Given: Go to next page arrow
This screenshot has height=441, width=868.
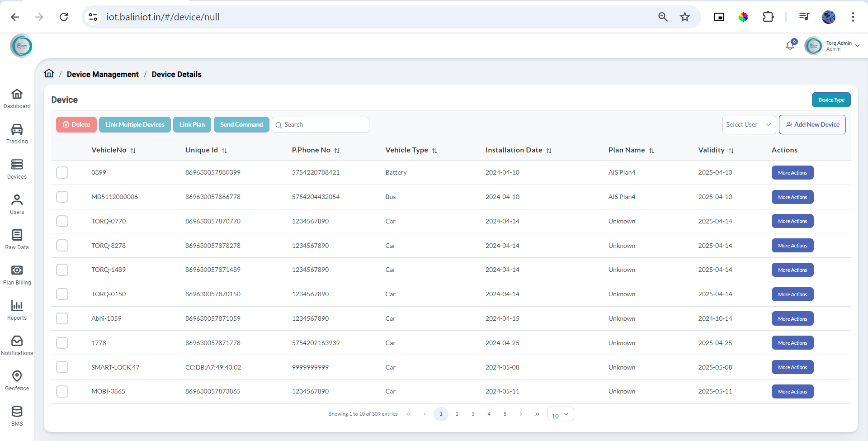Looking at the screenshot, I should click(x=521, y=414).
